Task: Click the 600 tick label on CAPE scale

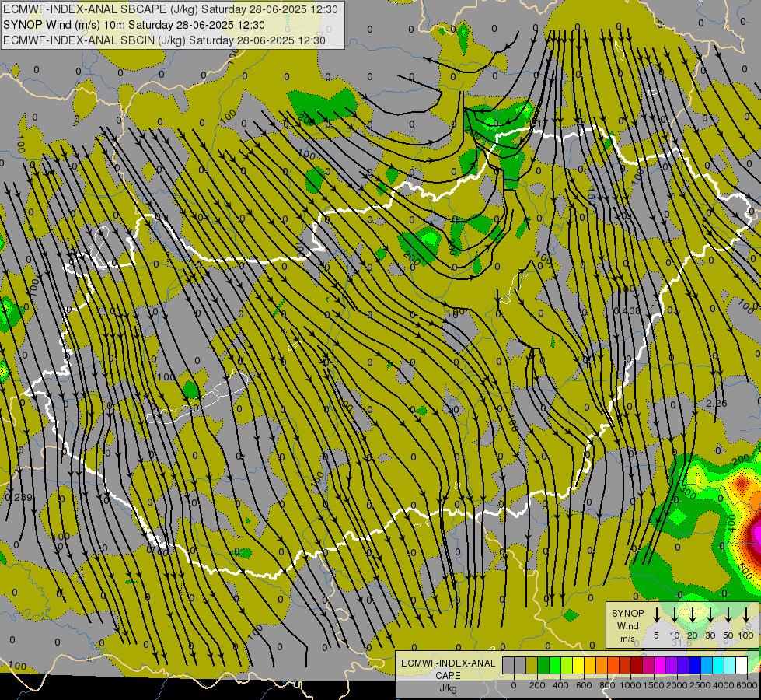Action: (584, 685)
